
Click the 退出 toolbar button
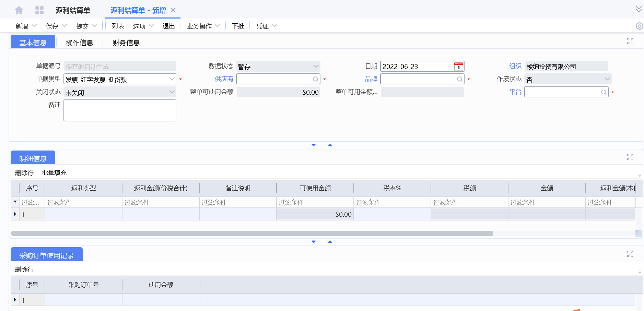(x=168, y=26)
